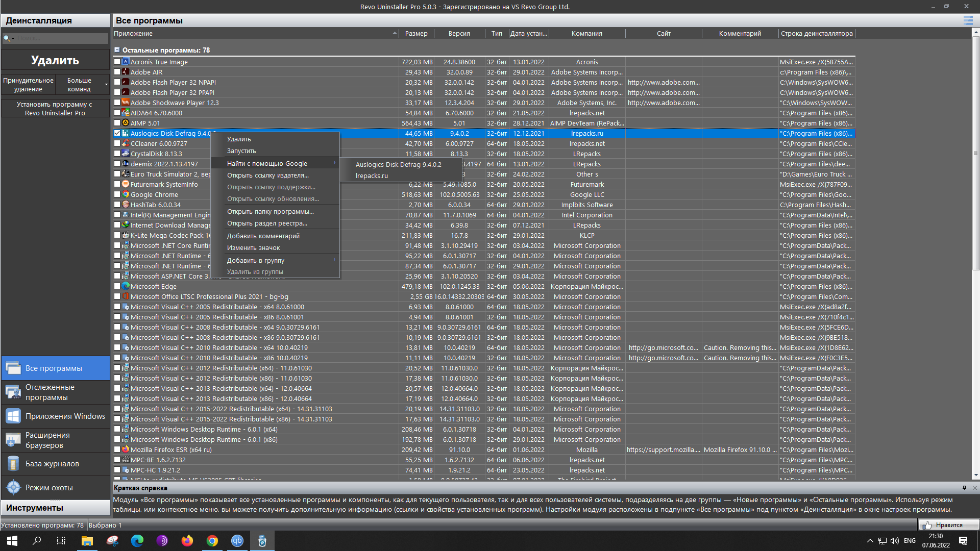Tick the Mozilla Firefox ESR checkbox
Screen dimensions: 980x551
coord(117,449)
